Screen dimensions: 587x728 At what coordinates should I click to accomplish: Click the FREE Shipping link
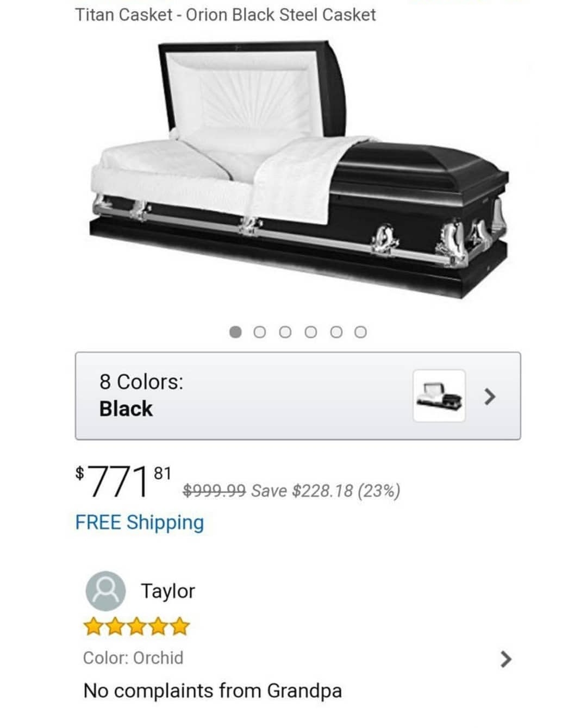140,523
